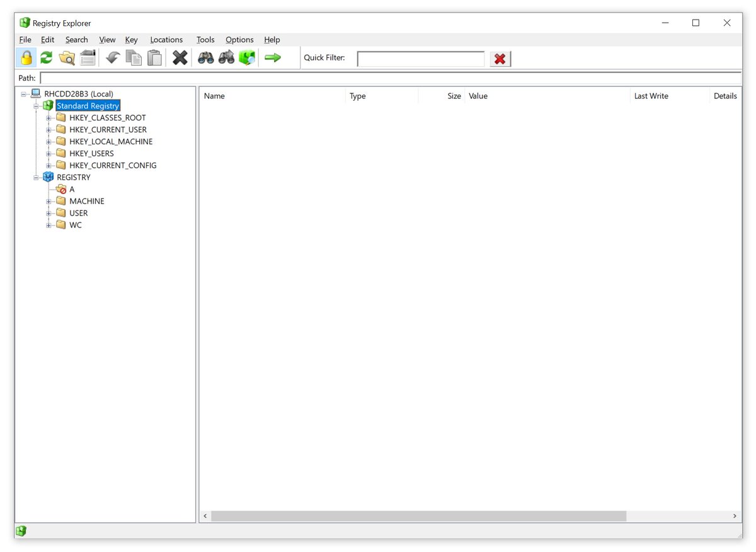Click the blocked folder icon beside A
Image resolution: width=756 pixels, height=552 pixels.
(x=60, y=189)
